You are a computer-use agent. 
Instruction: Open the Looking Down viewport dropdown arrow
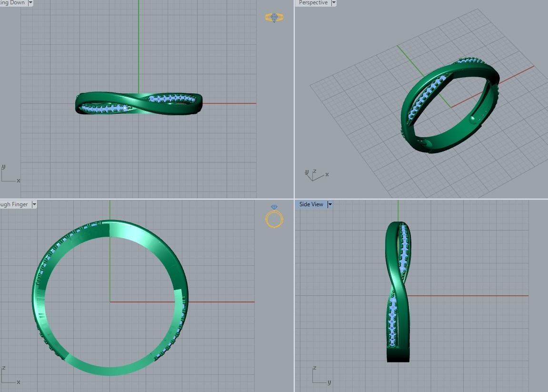[x=30, y=2]
